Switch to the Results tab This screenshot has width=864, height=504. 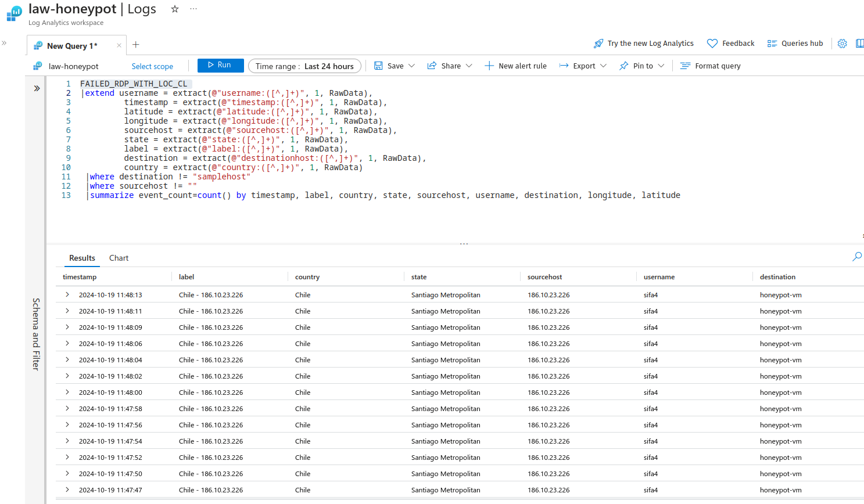(82, 258)
